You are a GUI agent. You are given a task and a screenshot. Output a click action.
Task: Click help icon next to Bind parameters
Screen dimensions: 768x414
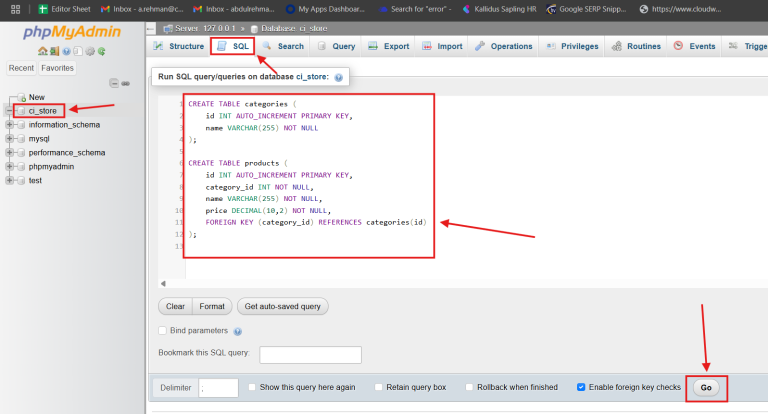pyautogui.click(x=238, y=332)
